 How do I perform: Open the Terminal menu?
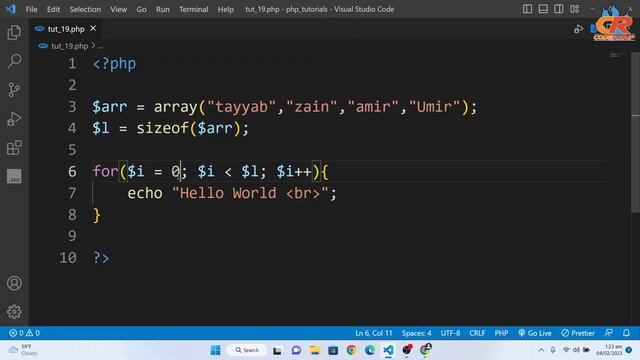(x=193, y=9)
